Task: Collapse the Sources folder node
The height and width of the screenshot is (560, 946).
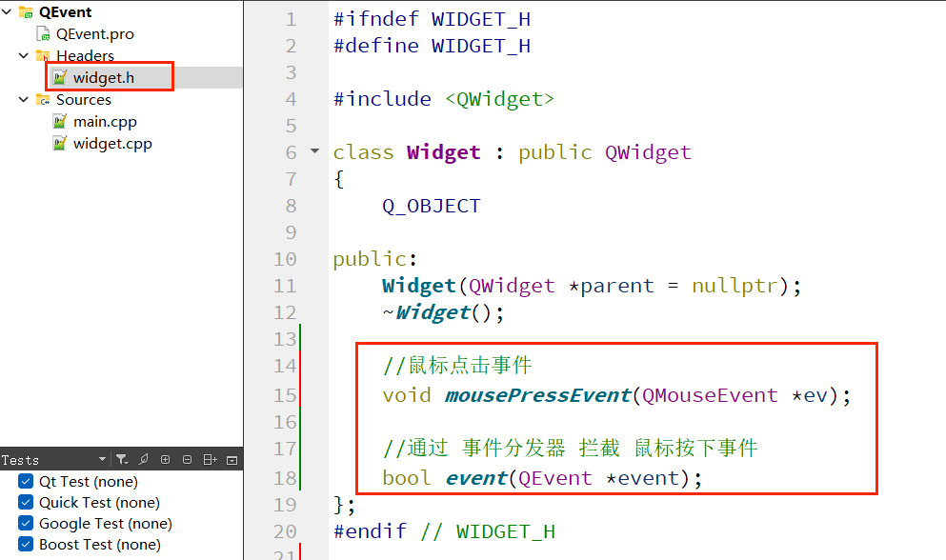Action: point(24,100)
